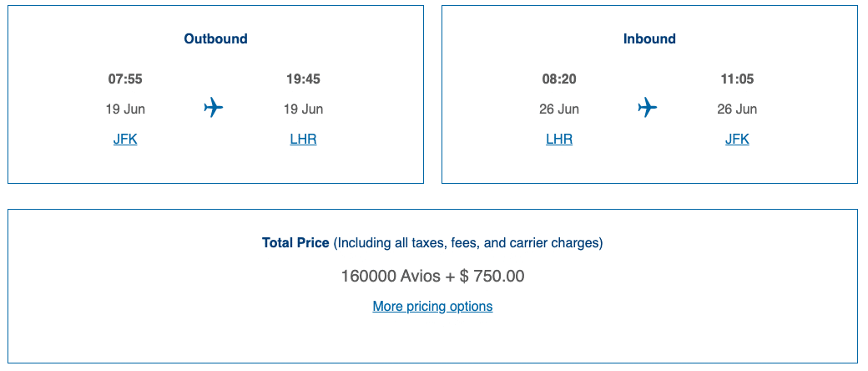Open the JFK arrival airport link under Inbound
The width and height of the screenshot is (868, 371).
point(737,140)
